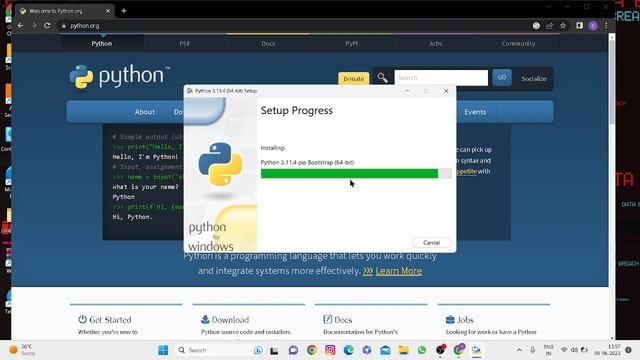Open clock and date panel
This screenshot has height=360, width=640.
point(608,350)
